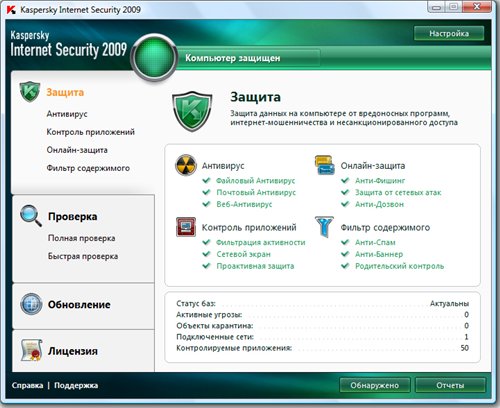Viewport: 500px width, 408px height.
Task: Select Контроль приложений in the sidebar
Action: tap(91, 132)
